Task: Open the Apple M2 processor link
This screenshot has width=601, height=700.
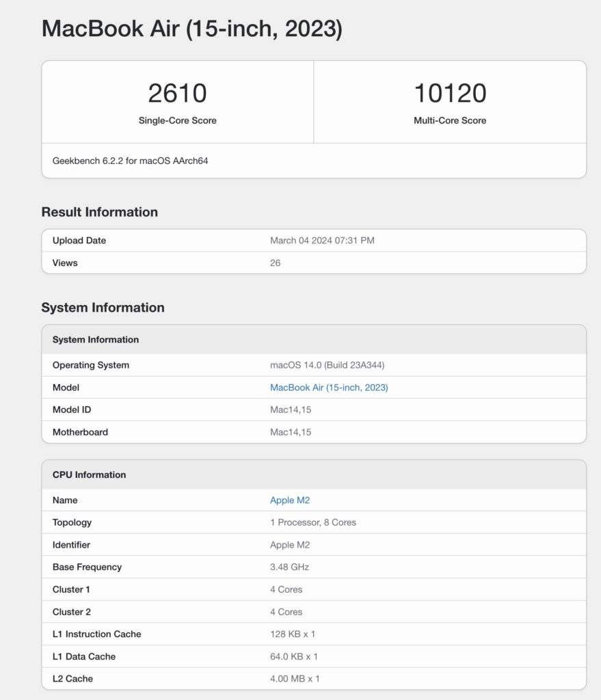Action: pyautogui.click(x=290, y=500)
